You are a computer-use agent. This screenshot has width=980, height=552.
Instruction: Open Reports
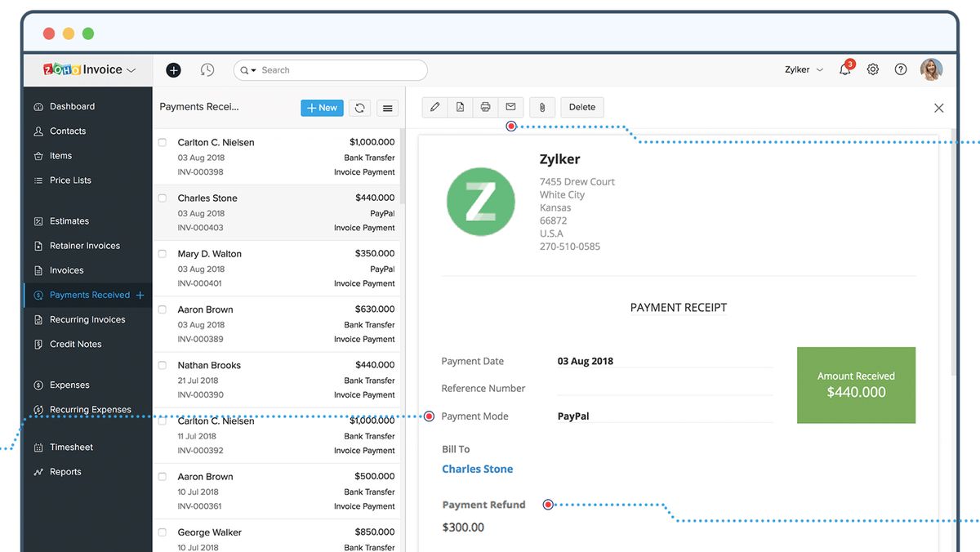point(65,471)
